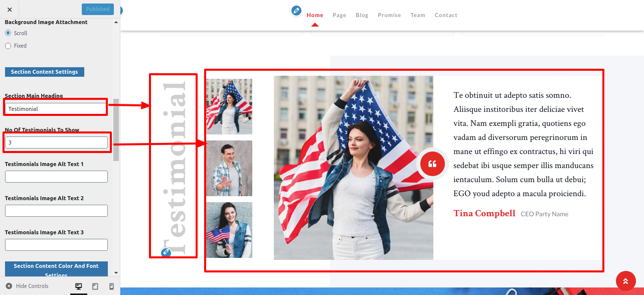Switch to desktop preview device icon
This screenshot has height=295, width=644.
(x=79, y=286)
